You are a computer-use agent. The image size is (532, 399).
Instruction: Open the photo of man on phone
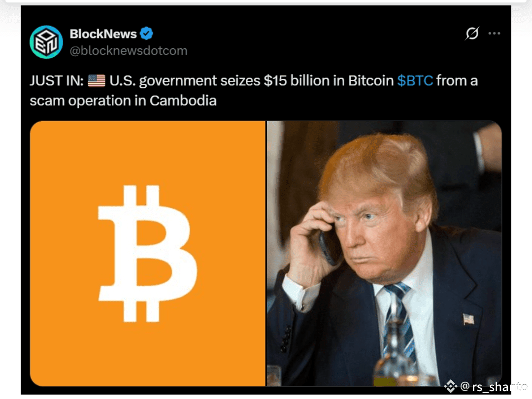tap(384, 254)
